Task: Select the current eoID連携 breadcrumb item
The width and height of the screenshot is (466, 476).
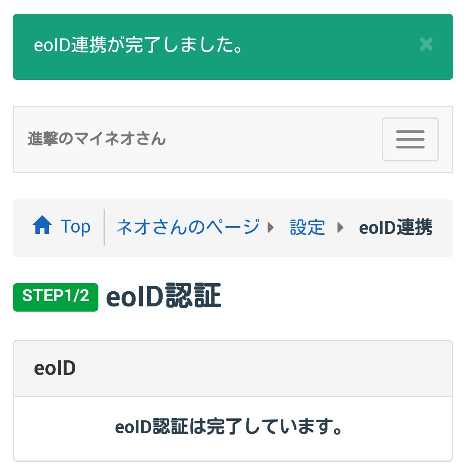Action: [396, 227]
